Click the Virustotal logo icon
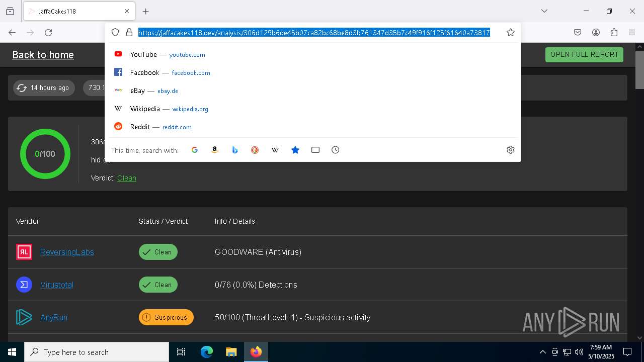644x362 pixels. click(24, 285)
